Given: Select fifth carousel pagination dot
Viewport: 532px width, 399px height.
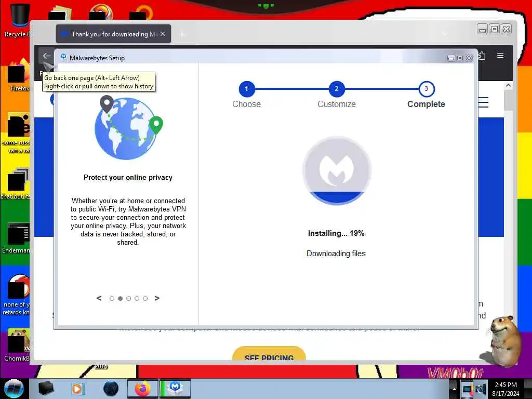Looking at the screenshot, I should pos(145,299).
